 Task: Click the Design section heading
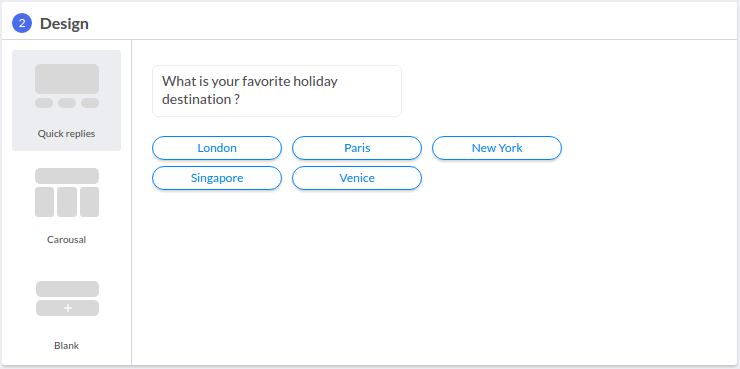click(64, 24)
